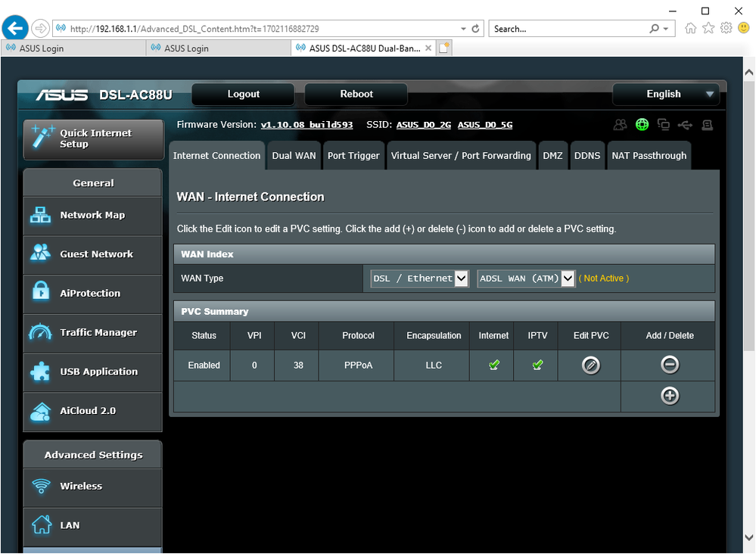Screen dimensions: 756x554
Task: Switch to the Dual WAN tab
Action: [294, 156]
